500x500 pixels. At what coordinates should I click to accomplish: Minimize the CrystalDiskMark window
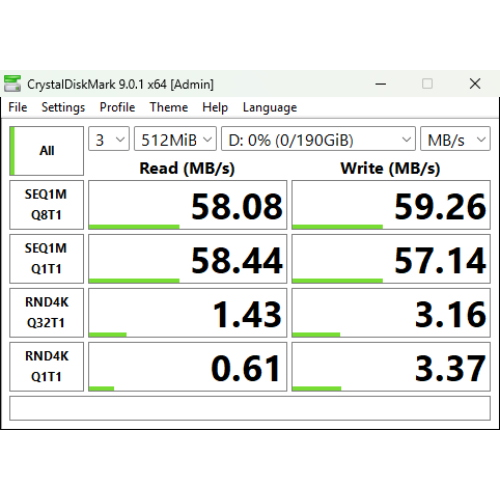[381, 84]
